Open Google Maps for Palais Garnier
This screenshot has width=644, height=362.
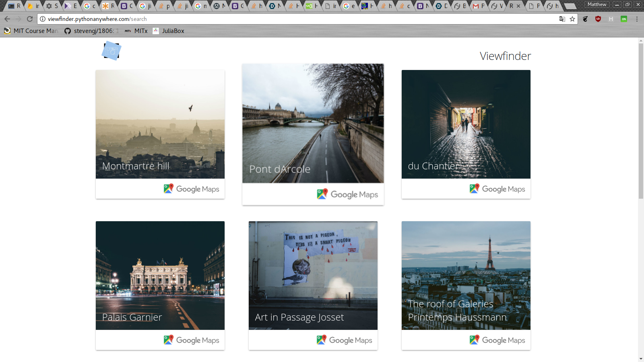click(x=192, y=340)
